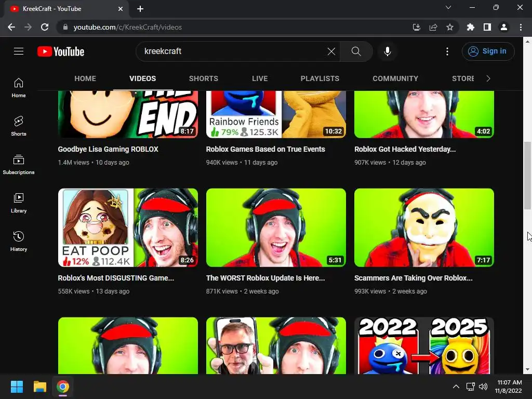Click the thumbnail showing a phone with man
532x399 pixels.
click(x=276, y=345)
